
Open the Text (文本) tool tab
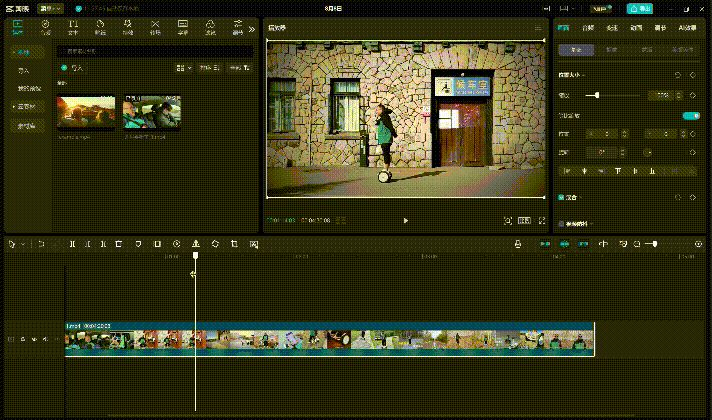[73, 26]
